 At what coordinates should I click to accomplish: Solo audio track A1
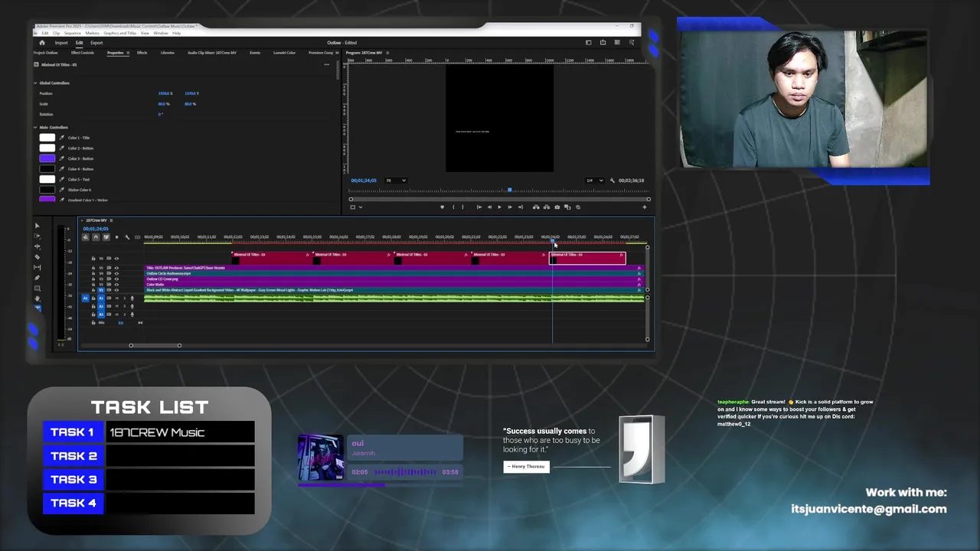[x=125, y=298]
